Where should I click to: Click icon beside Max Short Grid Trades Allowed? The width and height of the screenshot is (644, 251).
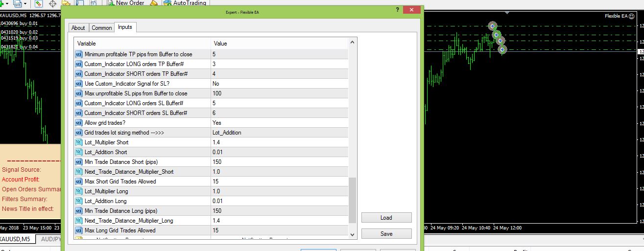(x=79, y=182)
